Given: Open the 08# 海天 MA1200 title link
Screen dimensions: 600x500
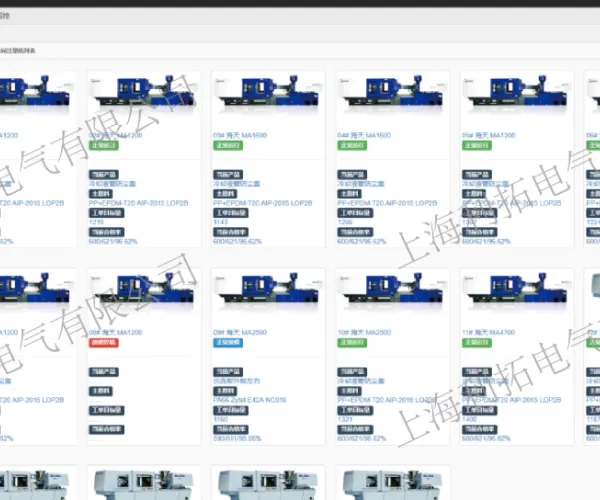Looking at the screenshot, I should pos(116,332).
